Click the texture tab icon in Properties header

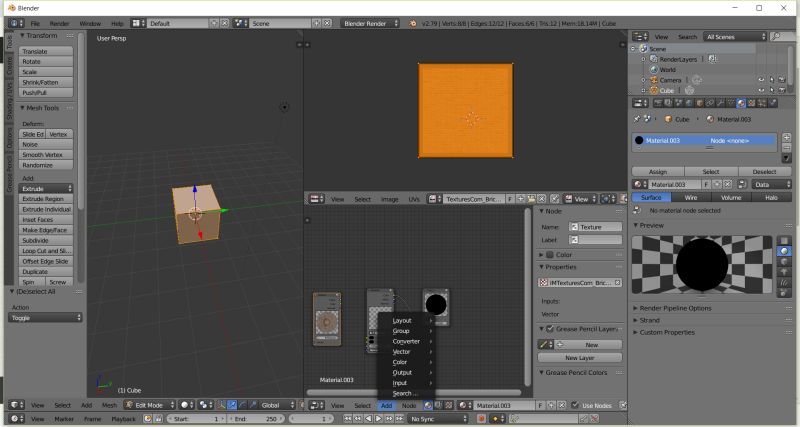click(x=752, y=103)
